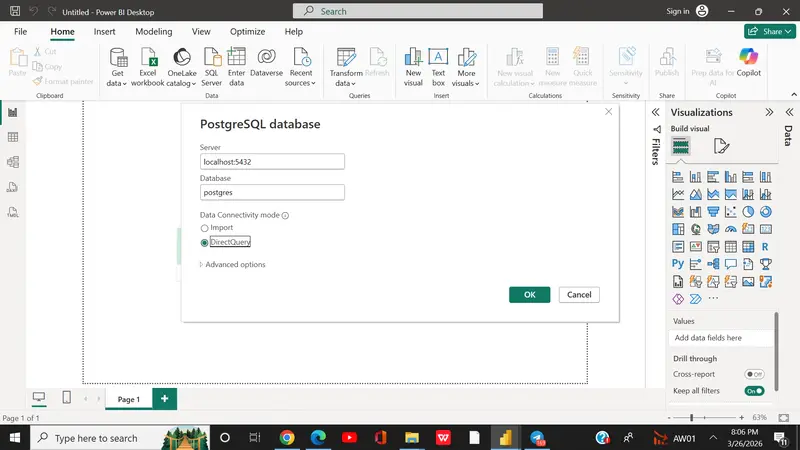Screen dimensions: 800x450
Task: Collapse the Visualizations pane chevron
Action: click(769, 112)
